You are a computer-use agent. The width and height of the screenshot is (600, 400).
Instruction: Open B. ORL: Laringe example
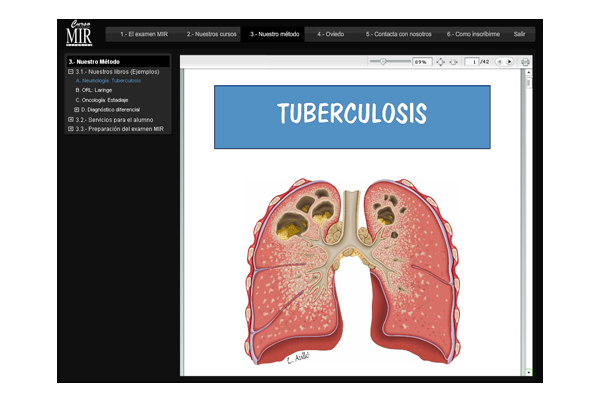[94, 90]
